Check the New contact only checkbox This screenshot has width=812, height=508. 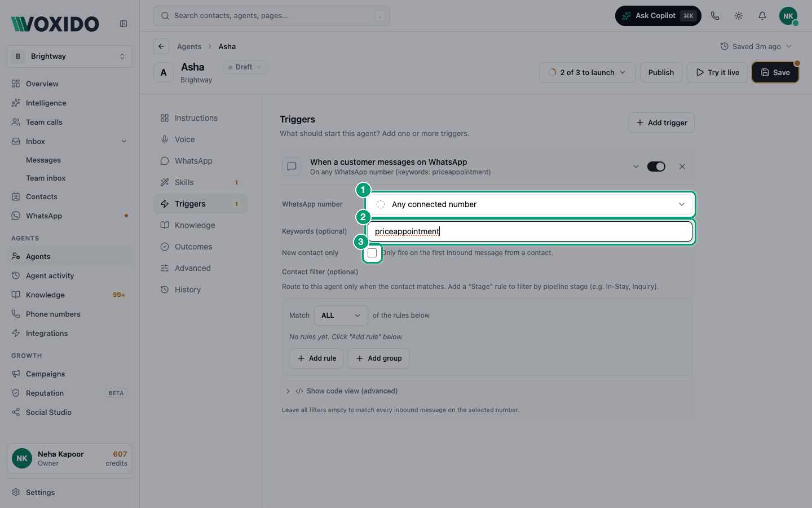372,253
